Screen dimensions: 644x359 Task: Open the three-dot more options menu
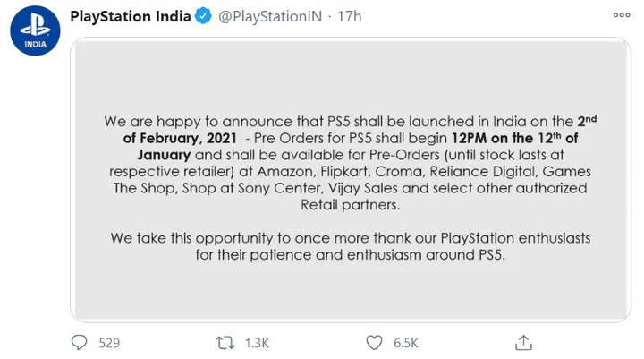pyautogui.click(x=621, y=15)
